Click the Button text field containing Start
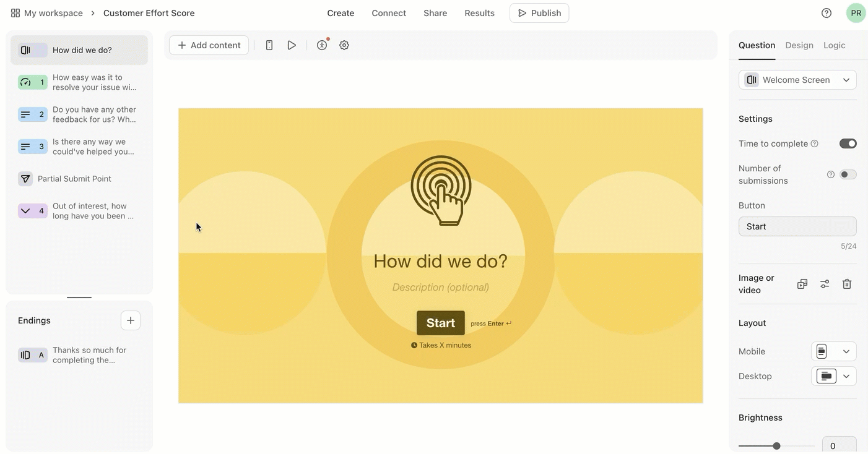This screenshot has width=868, height=454. (797, 226)
